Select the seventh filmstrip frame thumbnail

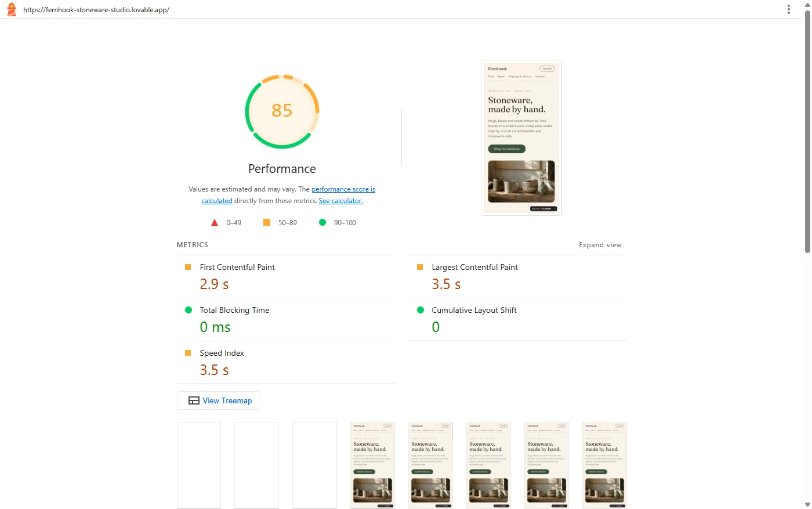(547, 465)
